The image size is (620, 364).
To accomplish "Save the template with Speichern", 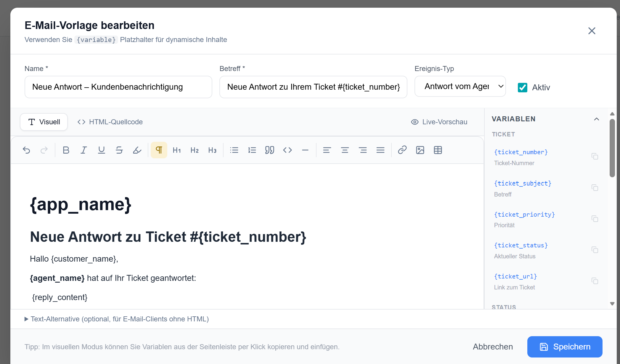I will [x=564, y=347].
